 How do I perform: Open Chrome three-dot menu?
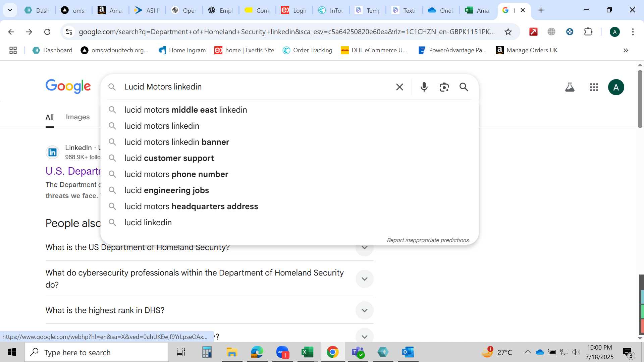coord(633,32)
